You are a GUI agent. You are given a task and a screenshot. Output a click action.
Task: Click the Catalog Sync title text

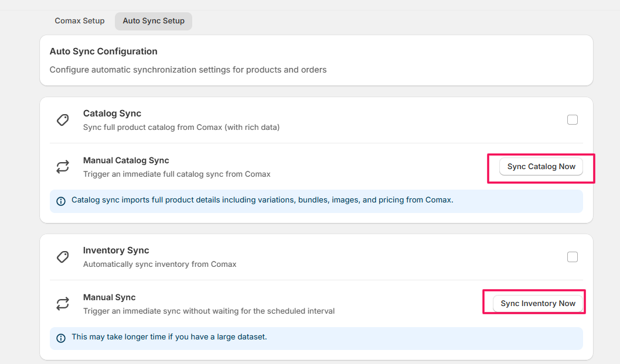tap(112, 114)
